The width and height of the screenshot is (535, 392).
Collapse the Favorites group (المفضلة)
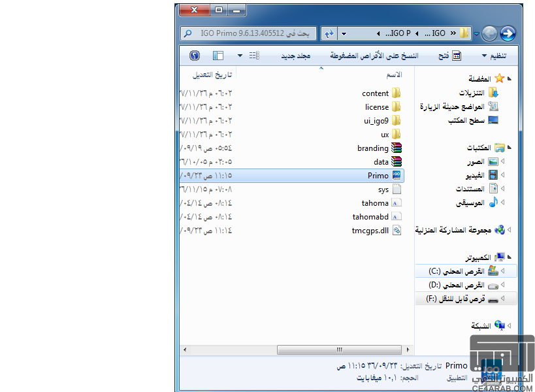tap(510, 78)
